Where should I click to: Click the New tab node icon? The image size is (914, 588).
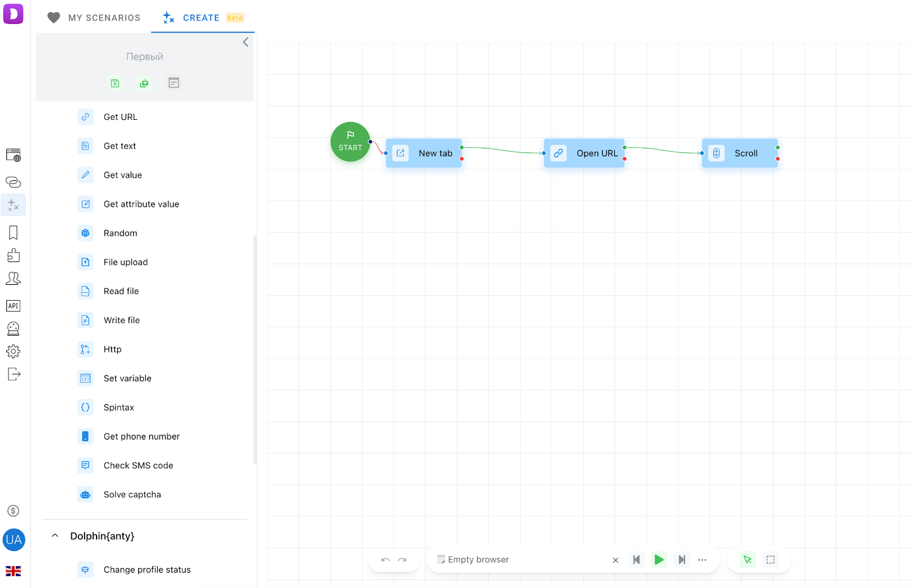click(400, 153)
